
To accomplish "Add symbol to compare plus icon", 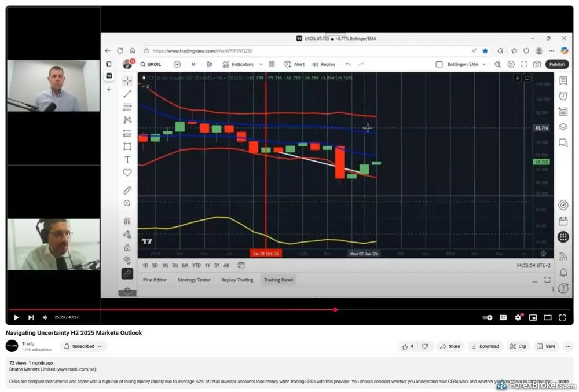I will tap(177, 64).
